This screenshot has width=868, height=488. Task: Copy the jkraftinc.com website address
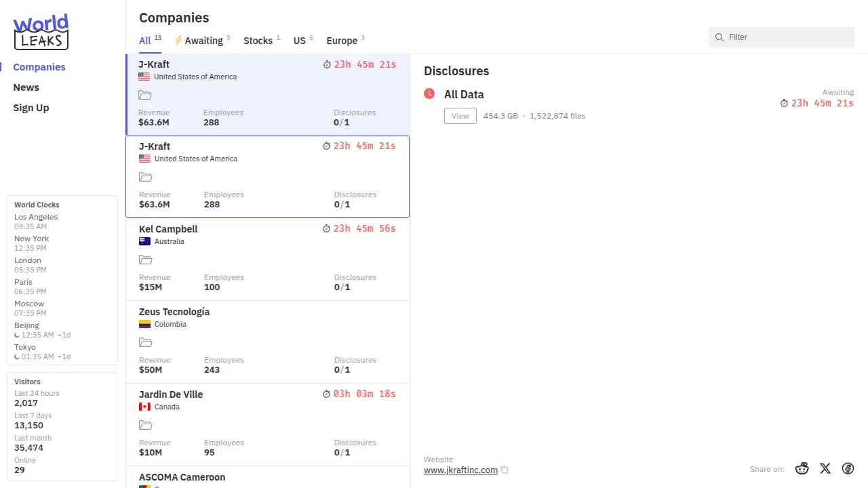pos(505,470)
